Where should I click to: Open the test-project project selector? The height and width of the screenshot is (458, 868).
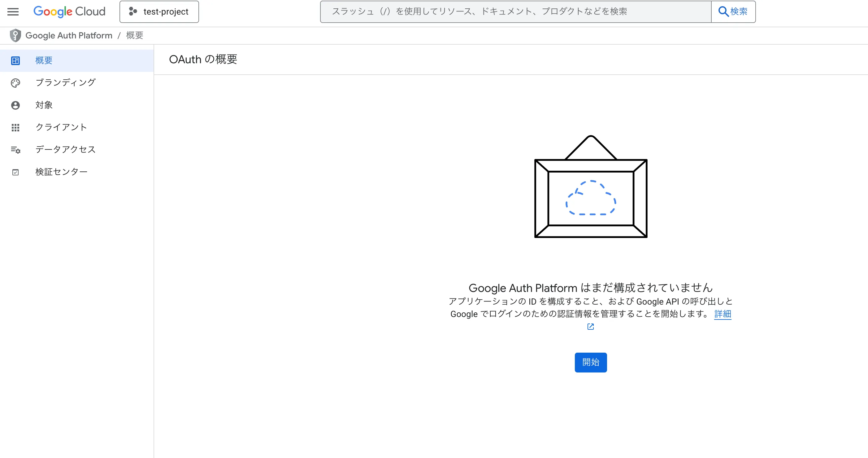159,12
